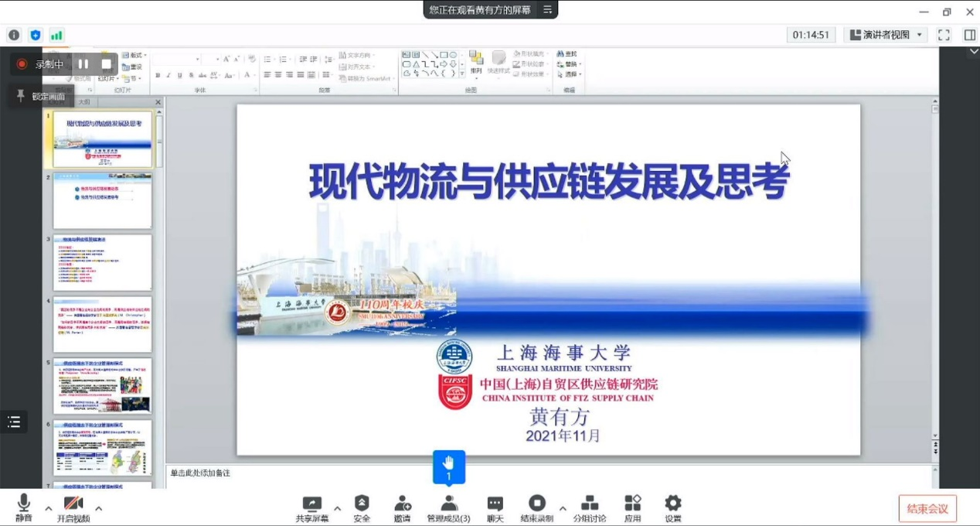
Task: Open the 形状填充 shape fill dropdown
Action: click(x=529, y=54)
